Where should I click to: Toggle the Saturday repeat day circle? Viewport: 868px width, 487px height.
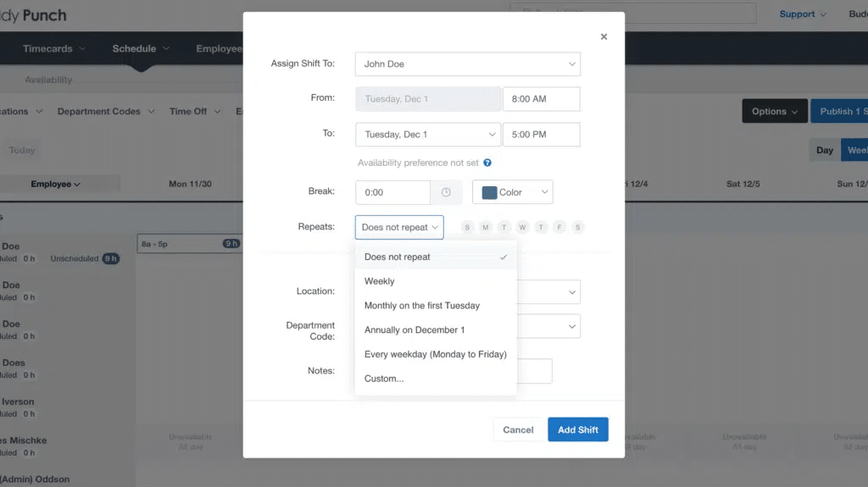click(577, 228)
